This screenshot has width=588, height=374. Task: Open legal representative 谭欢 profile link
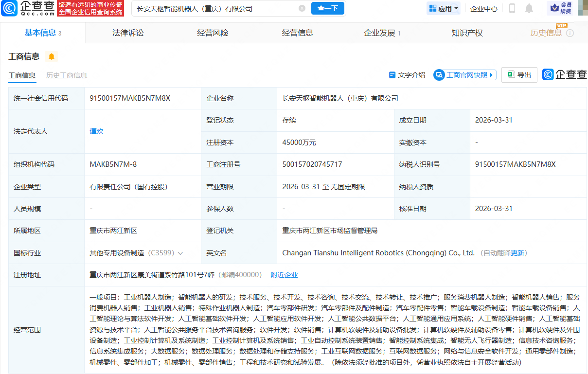pyautogui.click(x=96, y=131)
